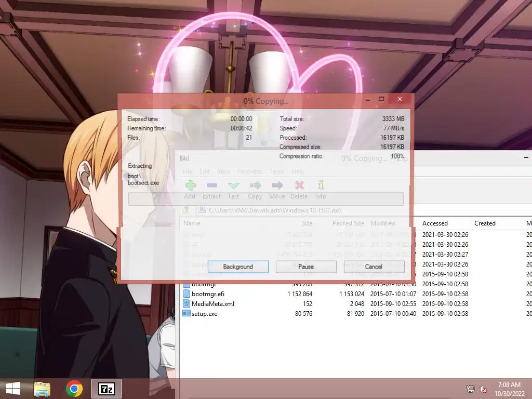Click the Move arrow icon in toolbar
This screenshot has height=399, width=532.
click(x=277, y=185)
